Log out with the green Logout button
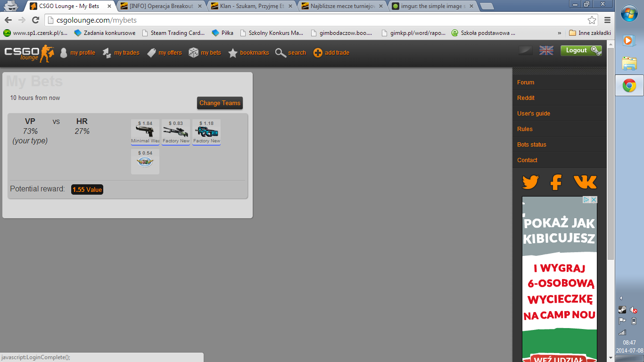644x362 pixels. [581, 50]
